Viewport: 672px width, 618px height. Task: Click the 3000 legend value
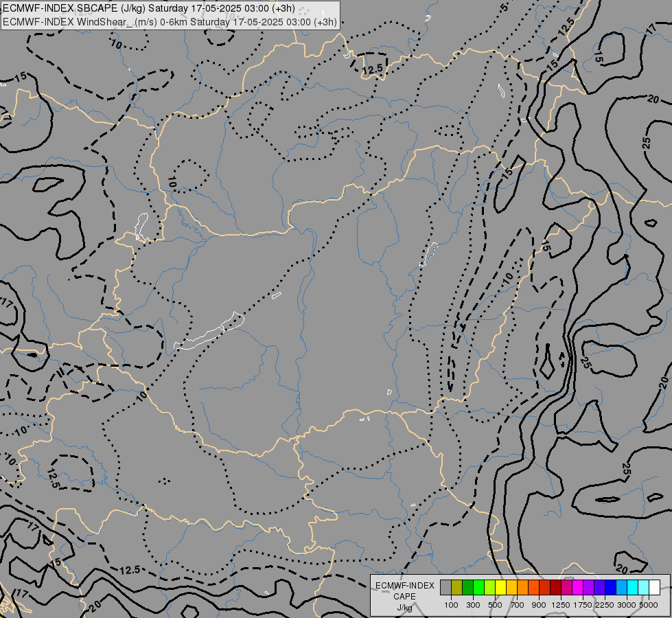coord(627,605)
